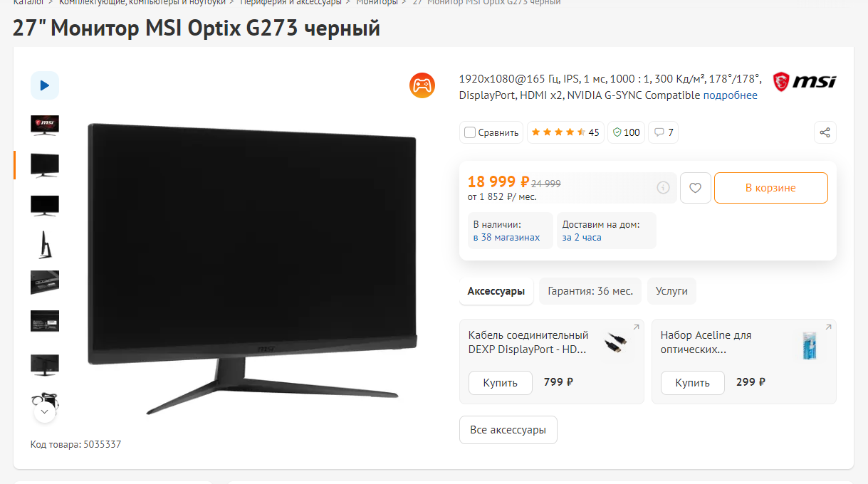Play the product video
This screenshot has height=484, width=868.
click(x=45, y=85)
